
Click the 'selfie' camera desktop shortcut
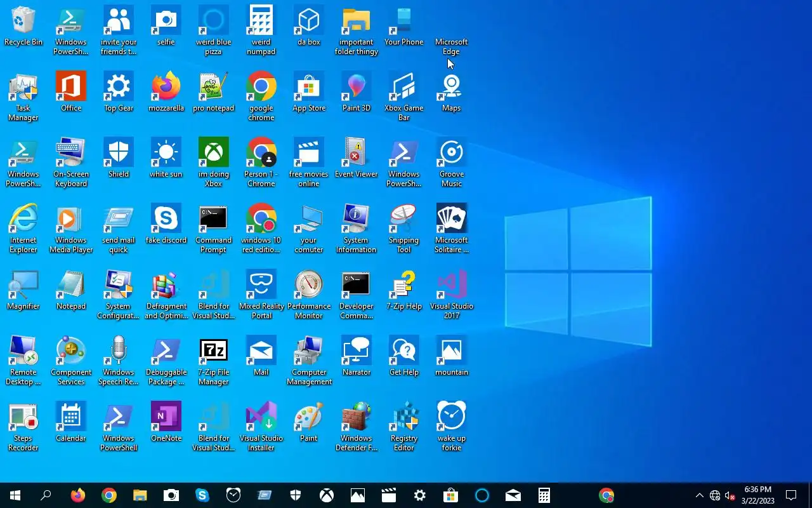click(x=166, y=26)
